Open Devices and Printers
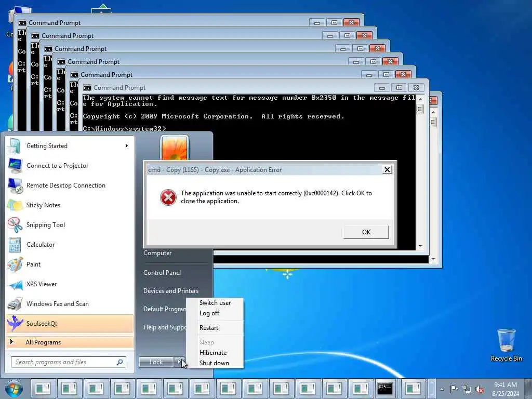This screenshot has height=399, width=532. pyautogui.click(x=170, y=291)
